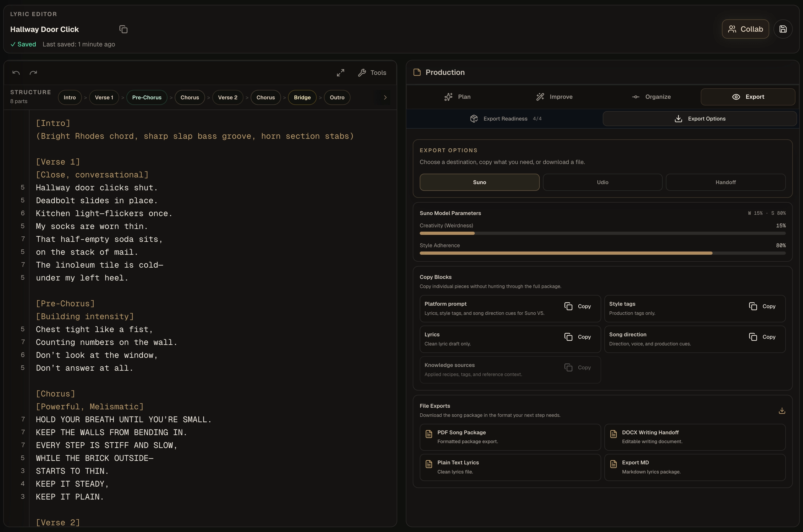This screenshot has width=803, height=532.
Task: Click the '[Powerful, Melismatic]' direction line
Action: [x=90, y=407]
